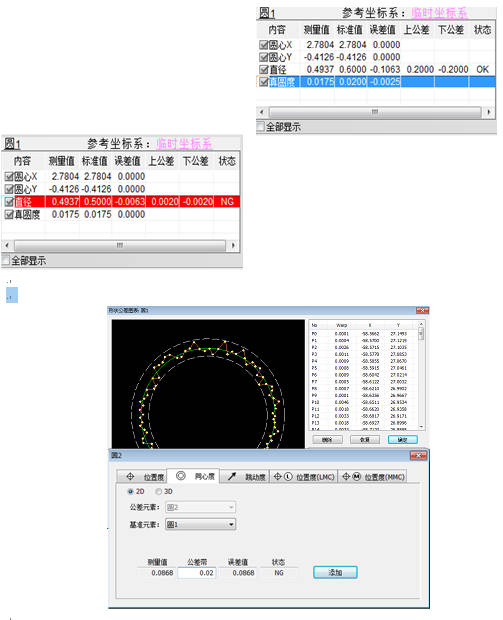
Task: Enable 全部显示 under the table showing OK
Action: pyautogui.click(x=261, y=127)
